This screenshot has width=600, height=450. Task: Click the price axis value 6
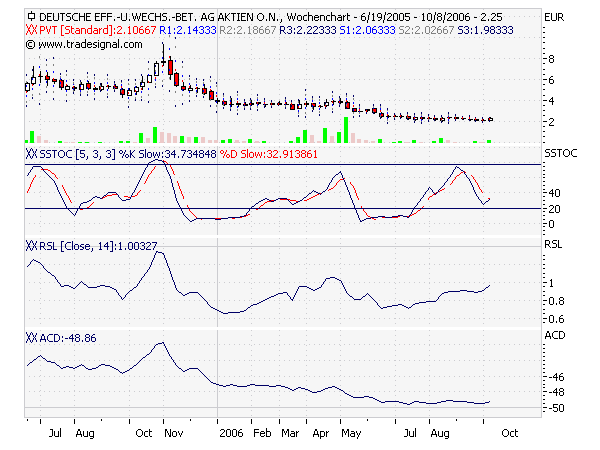pyautogui.click(x=551, y=80)
